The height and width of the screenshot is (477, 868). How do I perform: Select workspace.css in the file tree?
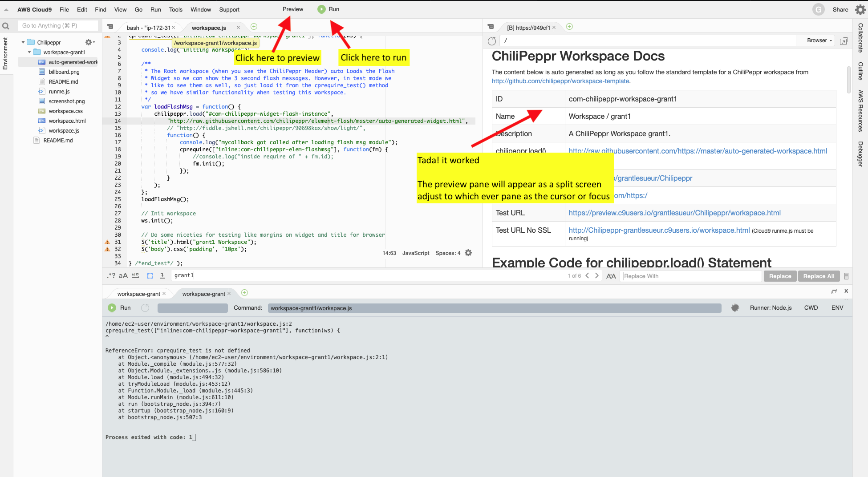tap(65, 111)
